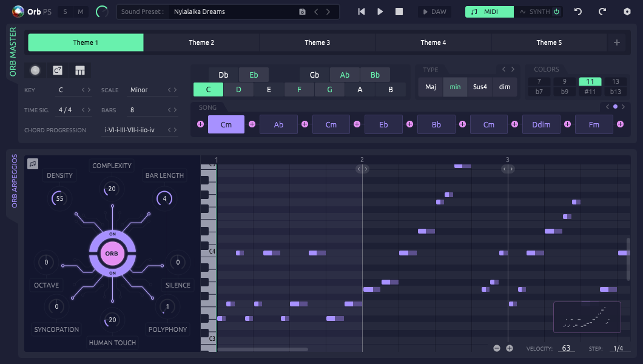Image resolution: width=643 pixels, height=364 pixels.
Task: Click the rewind to start icon
Action: click(362, 12)
